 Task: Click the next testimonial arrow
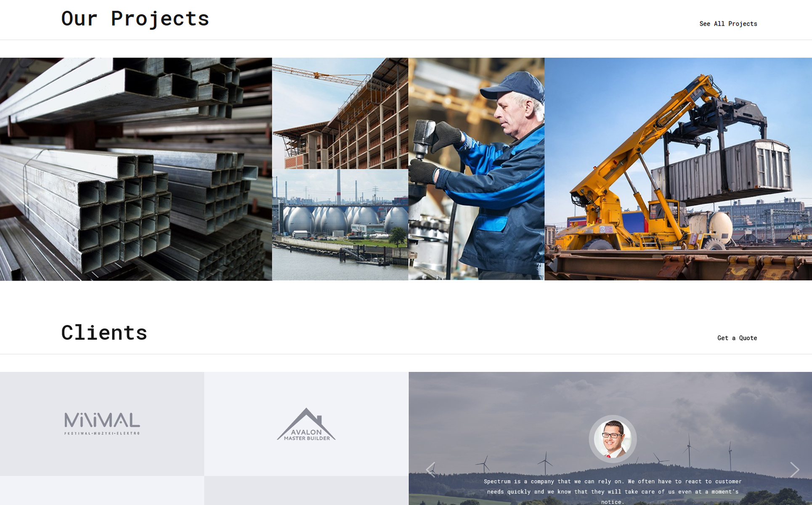click(x=794, y=470)
